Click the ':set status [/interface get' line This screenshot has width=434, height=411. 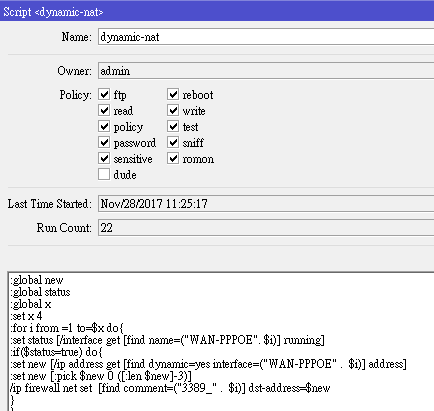pos(167,340)
